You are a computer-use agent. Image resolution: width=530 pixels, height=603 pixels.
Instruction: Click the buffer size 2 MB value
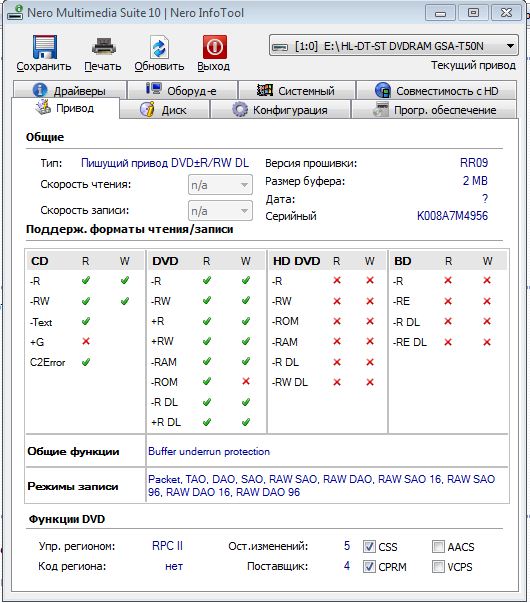475,181
